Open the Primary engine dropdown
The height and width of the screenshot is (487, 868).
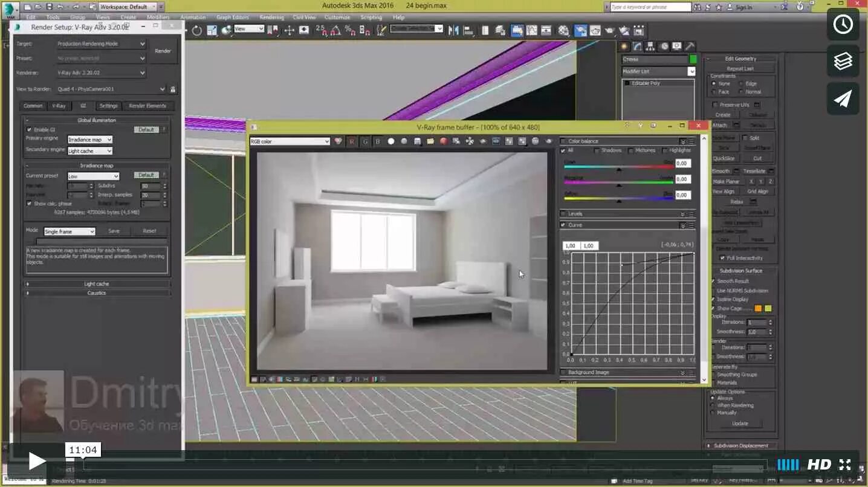[x=89, y=140]
